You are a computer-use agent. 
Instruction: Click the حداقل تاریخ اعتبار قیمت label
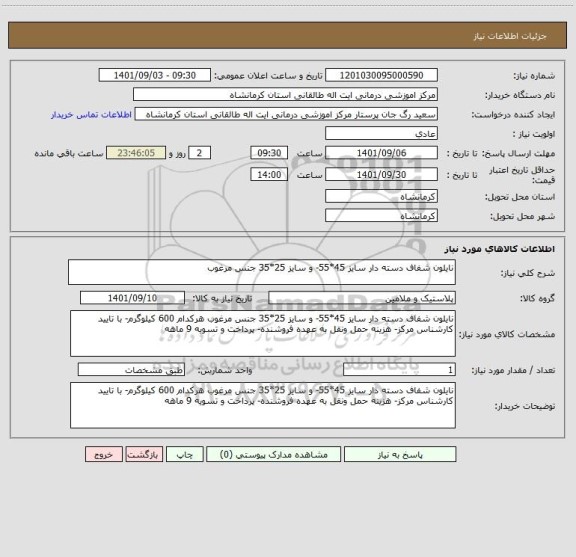pos(522,175)
